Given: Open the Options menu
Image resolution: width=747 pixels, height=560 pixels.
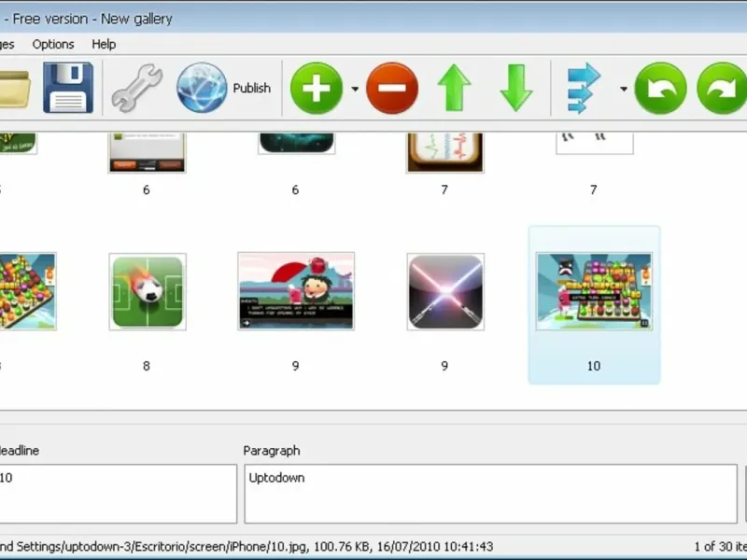Looking at the screenshot, I should 53,44.
